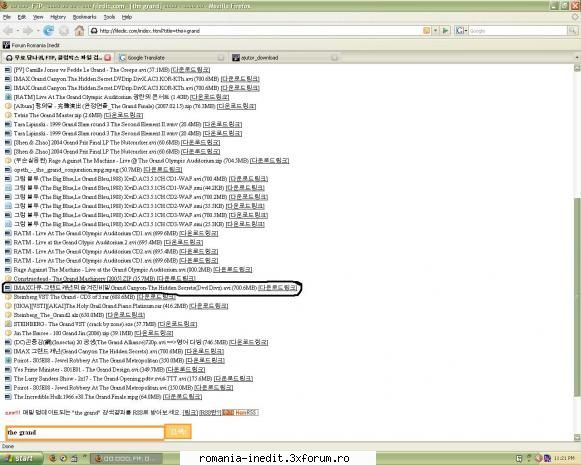Click the Firefox taskbar window button
Image resolution: width=581 pixels, height=465 pixels.
(x=126, y=459)
